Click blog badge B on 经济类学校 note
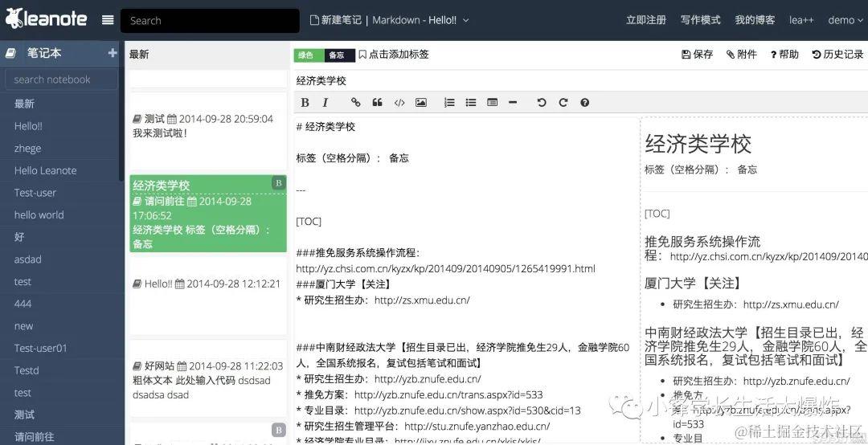Screen dimensions: 868x445 coord(278,182)
